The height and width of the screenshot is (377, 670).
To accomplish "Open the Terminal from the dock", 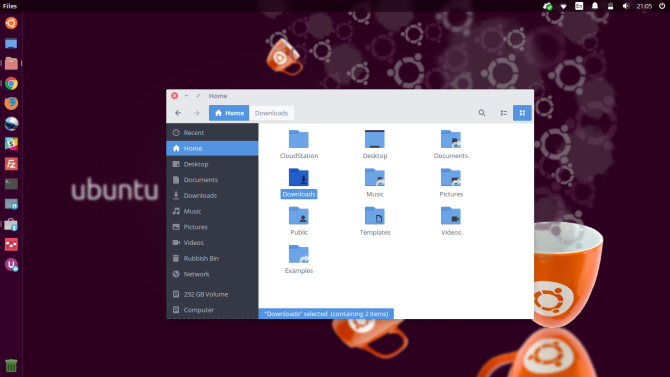I will 11,184.
